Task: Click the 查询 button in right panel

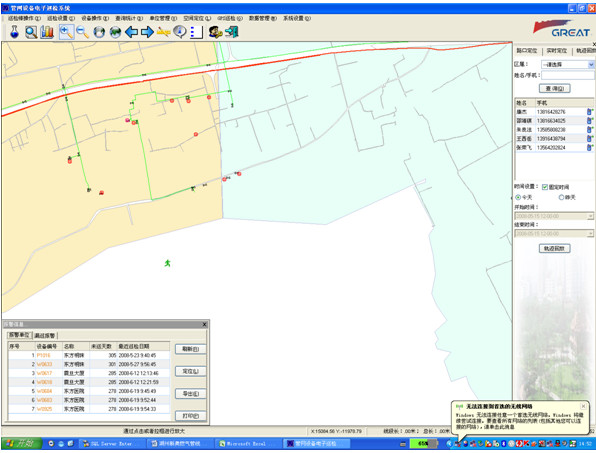Action: pyautogui.click(x=555, y=89)
